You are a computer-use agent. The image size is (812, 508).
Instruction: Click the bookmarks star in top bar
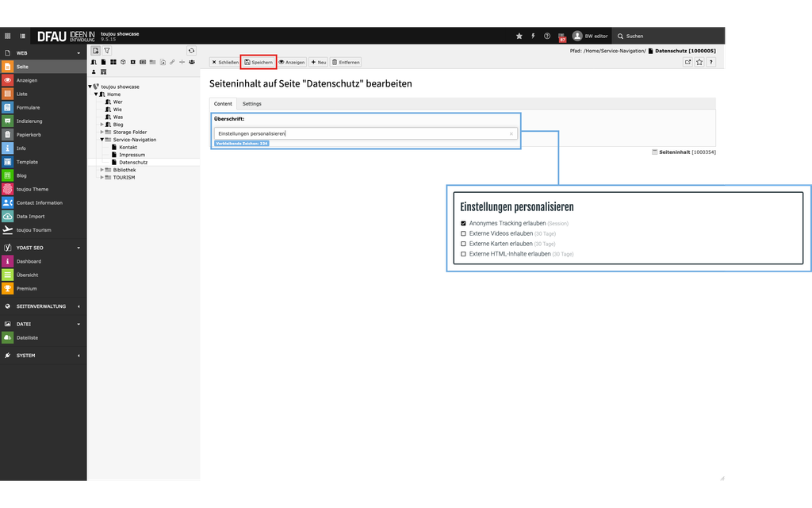point(519,36)
